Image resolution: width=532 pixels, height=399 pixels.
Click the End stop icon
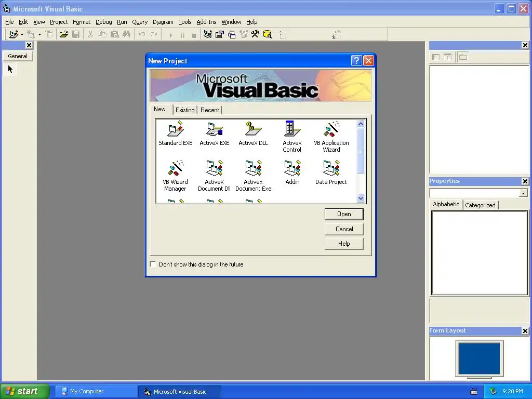[x=194, y=35]
